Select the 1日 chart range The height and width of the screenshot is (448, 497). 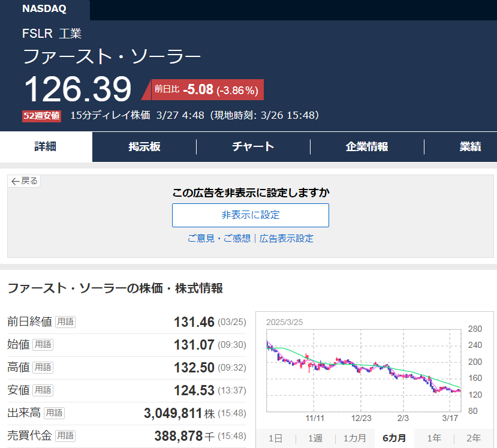275,438
